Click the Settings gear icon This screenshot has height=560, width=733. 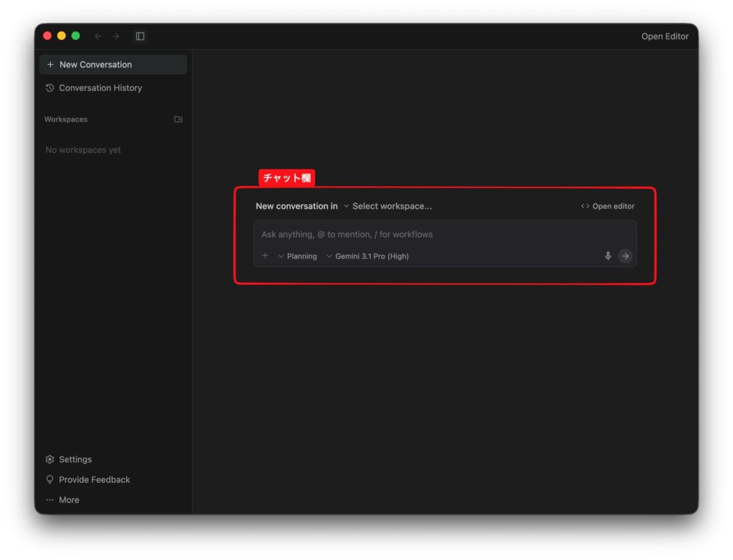pyautogui.click(x=49, y=459)
